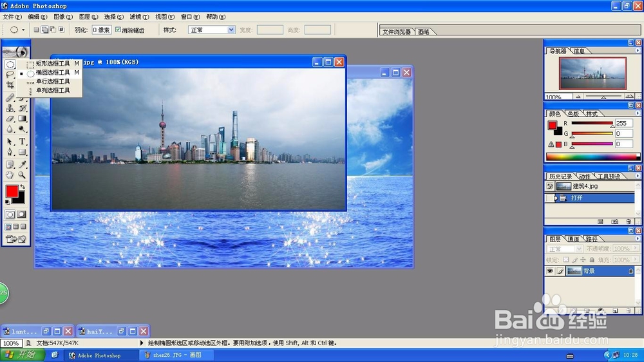Open the 文件浏览器 tab in palette well
The height and width of the screenshot is (362, 644).
(x=396, y=32)
